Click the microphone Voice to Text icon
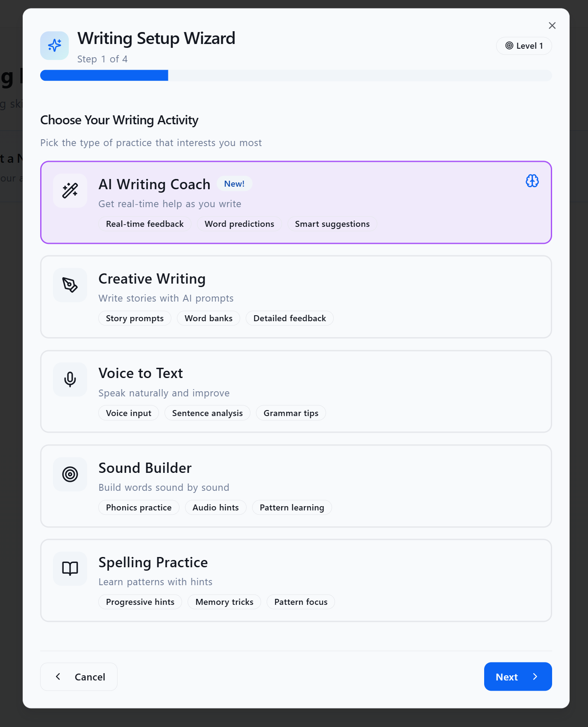 point(70,379)
